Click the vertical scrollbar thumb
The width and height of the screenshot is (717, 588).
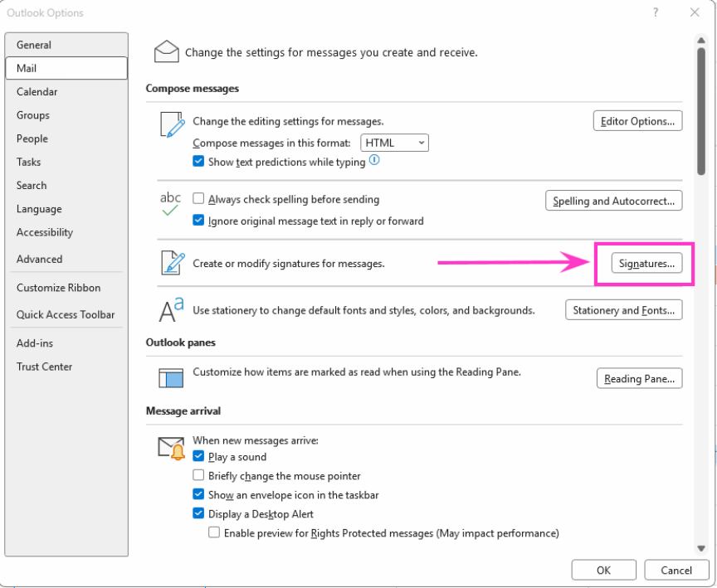pyautogui.click(x=701, y=111)
